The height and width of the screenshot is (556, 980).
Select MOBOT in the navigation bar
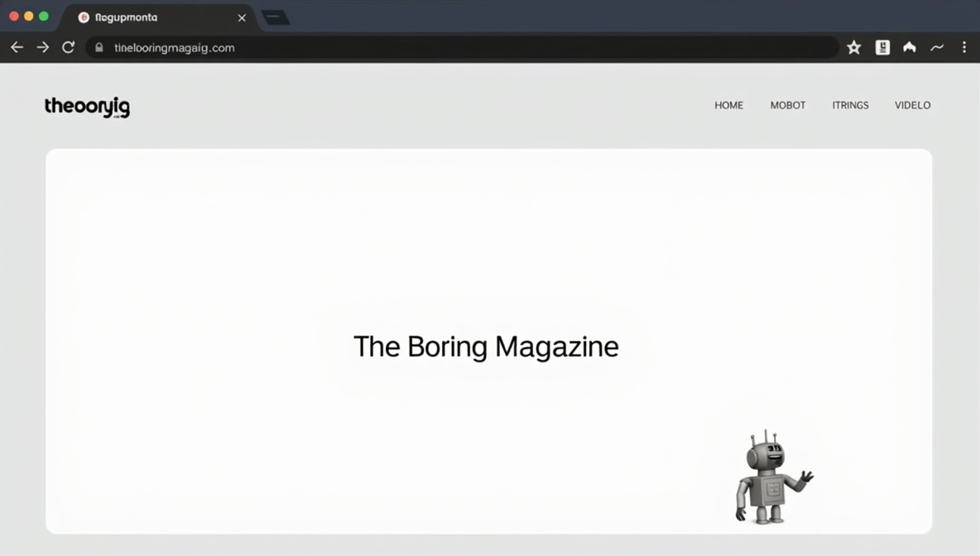pos(787,105)
